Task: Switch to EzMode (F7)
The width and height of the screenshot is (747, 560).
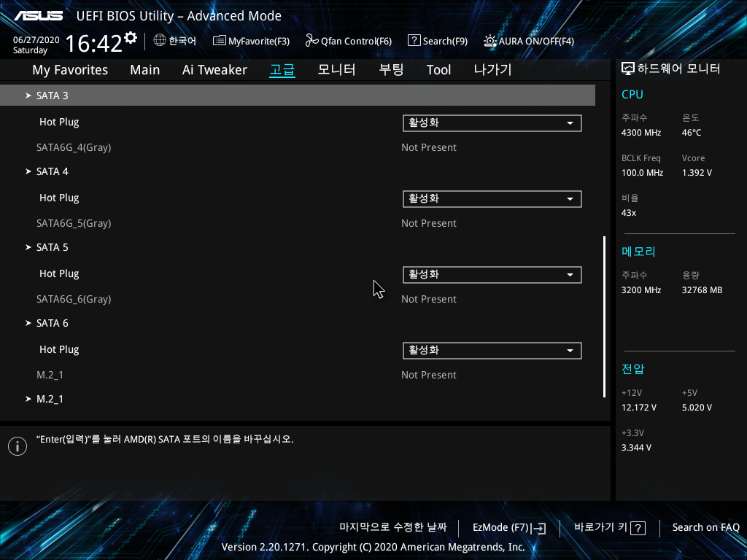Action: pyautogui.click(x=509, y=528)
